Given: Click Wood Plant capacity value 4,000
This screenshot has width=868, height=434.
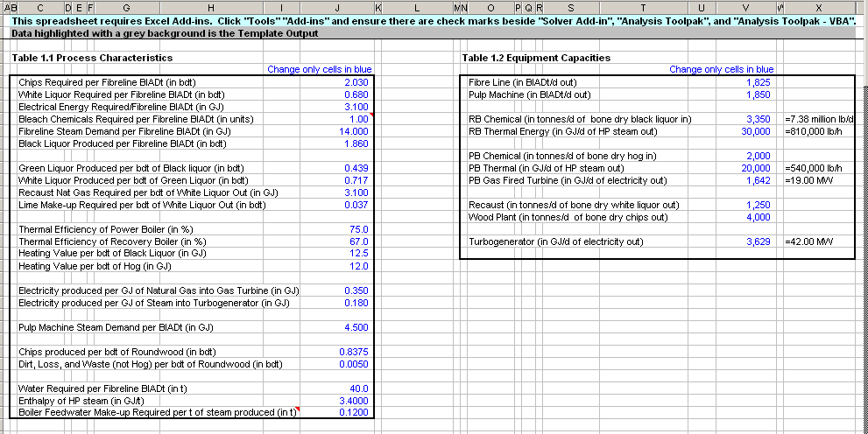Looking at the screenshot, I should pos(759,217).
